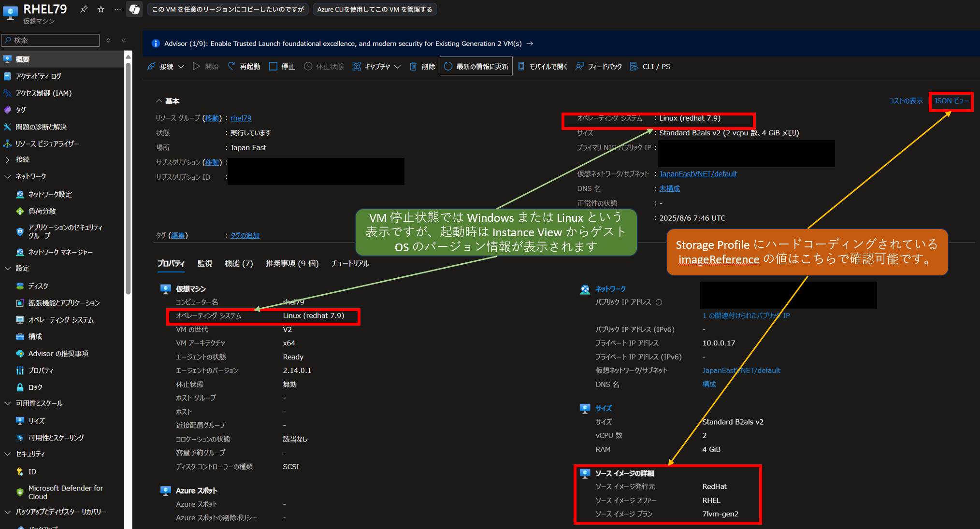Click モバイルで開く in the toolbar
The image size is (980, 529).
[543, 67]
